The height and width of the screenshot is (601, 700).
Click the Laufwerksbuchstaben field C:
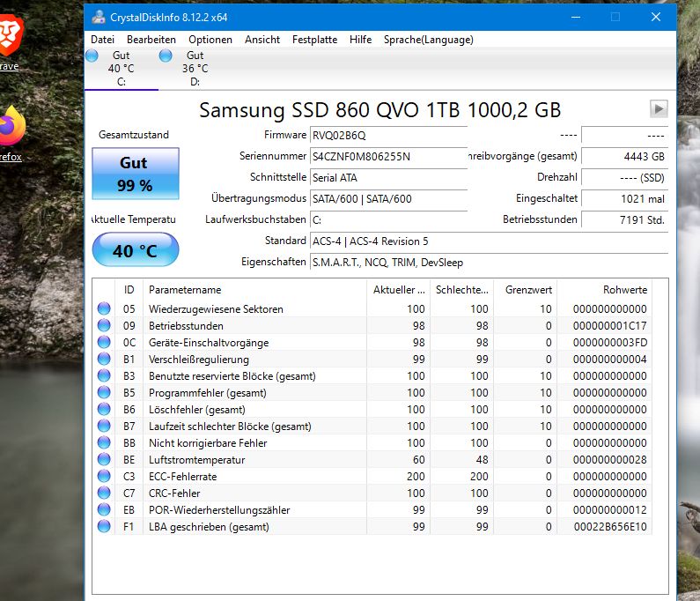tap(388, 219)
